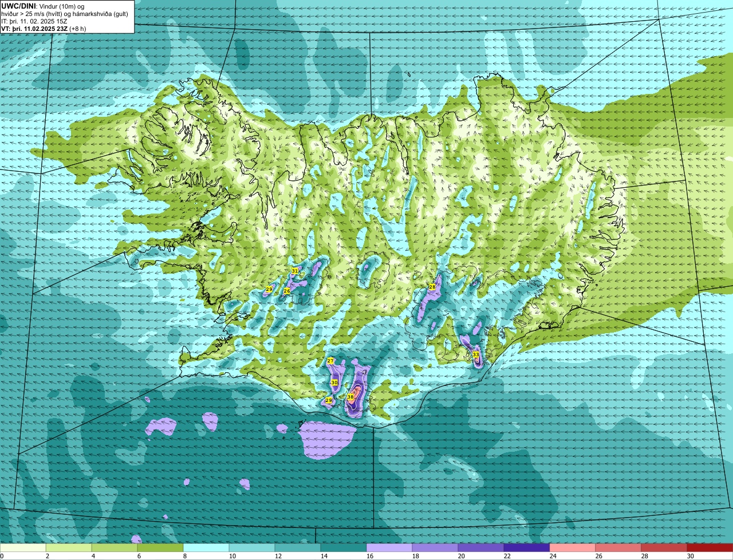Click the legend scale value 18
733x560 pixels.
point(415,556)
